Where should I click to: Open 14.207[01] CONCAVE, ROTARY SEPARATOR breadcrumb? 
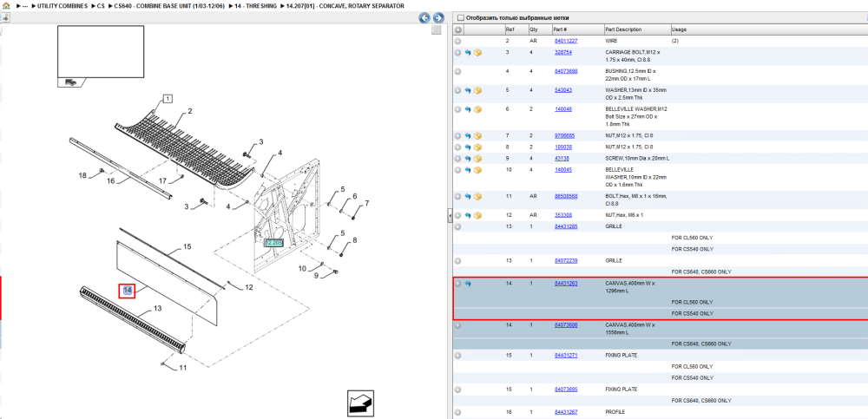[345, 5]
